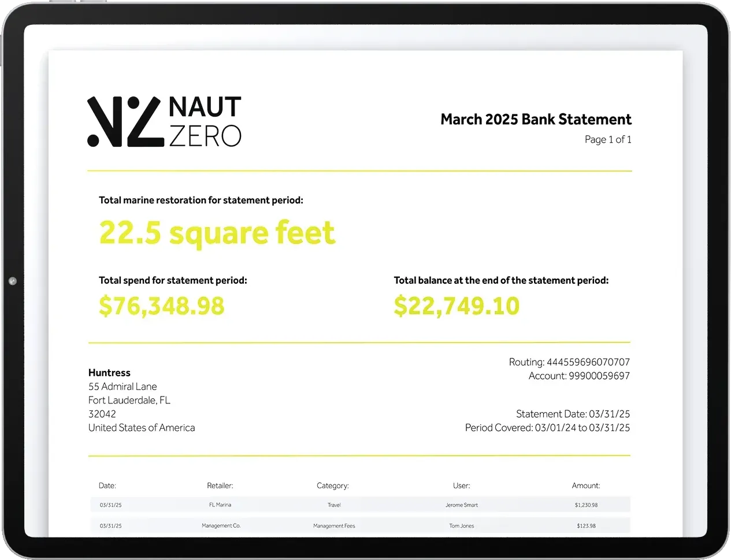Select the User column header

tap(461, 485)
